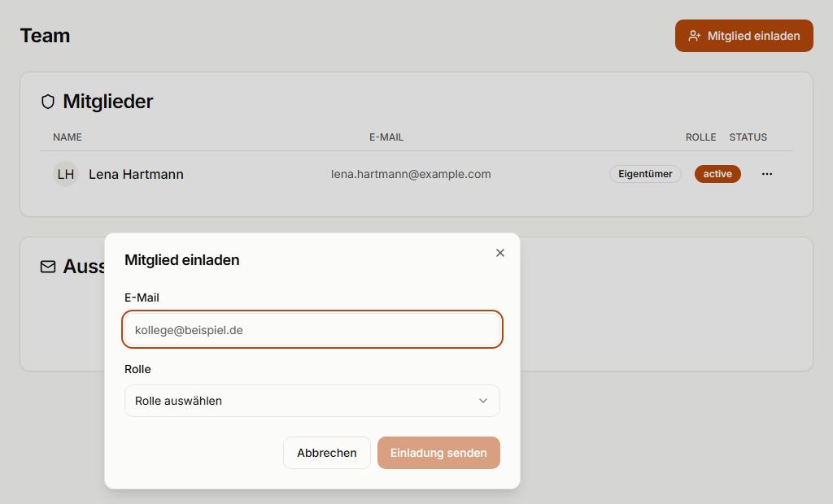Screen dimensions: 833x504
Task: Click the E-MAIL column header
Action: click(x=386, y=137)
